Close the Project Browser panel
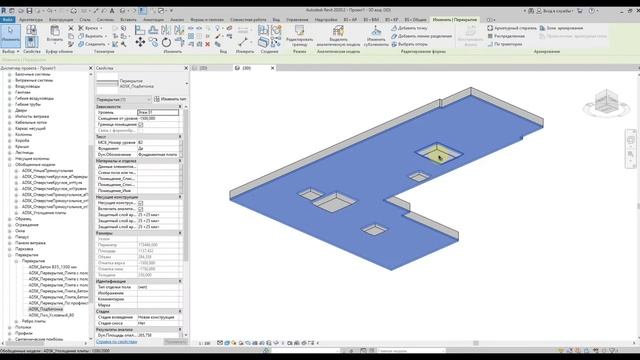 pos(91,68)
